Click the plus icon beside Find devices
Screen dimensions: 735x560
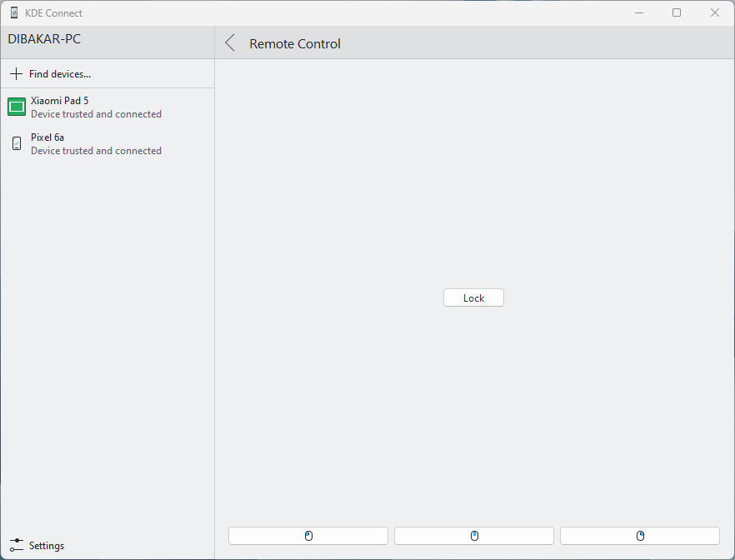[16, 74]
